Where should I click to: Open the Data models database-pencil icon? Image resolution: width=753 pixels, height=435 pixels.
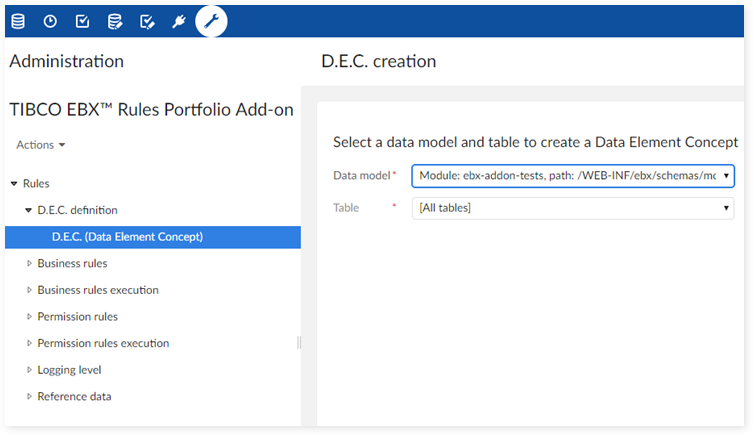tap(115, 21)
